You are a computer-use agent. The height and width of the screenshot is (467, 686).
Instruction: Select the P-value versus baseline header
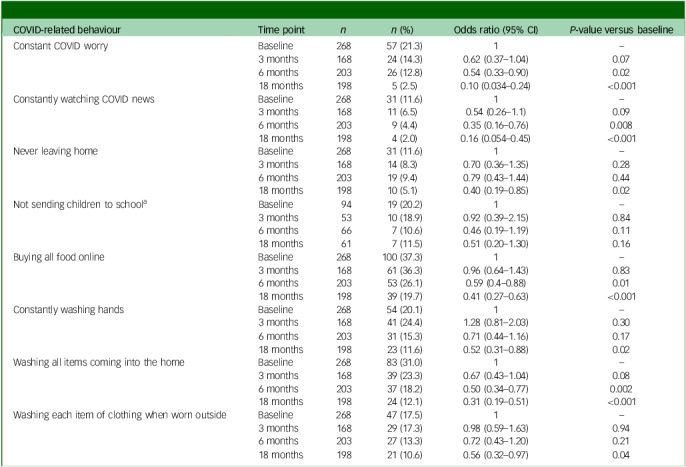click(x=621, y=30)
